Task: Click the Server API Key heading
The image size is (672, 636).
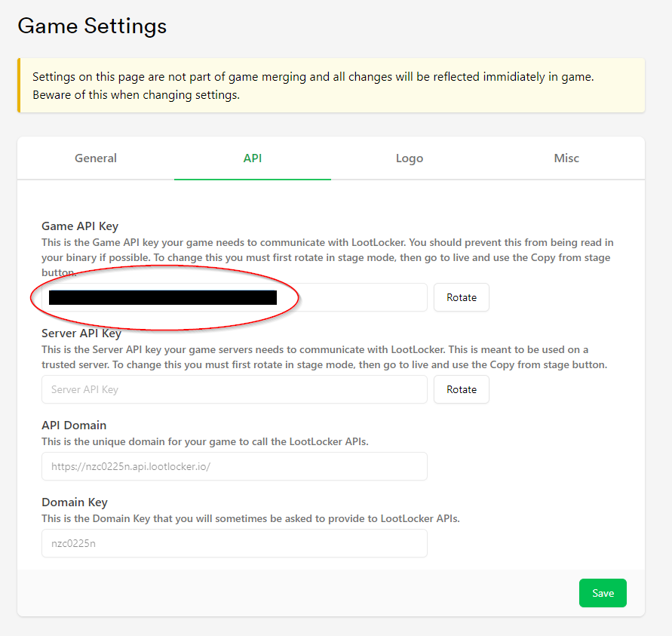Action: click(81, 333)
